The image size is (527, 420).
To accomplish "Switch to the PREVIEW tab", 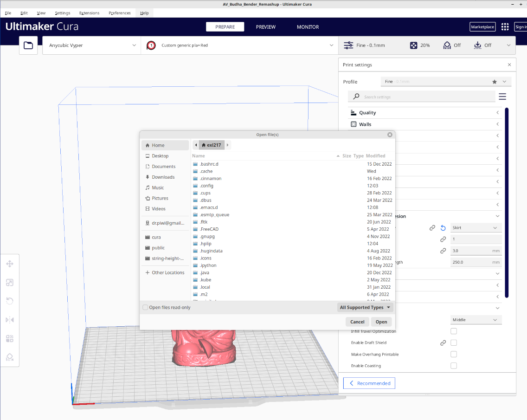I will 265,27.
